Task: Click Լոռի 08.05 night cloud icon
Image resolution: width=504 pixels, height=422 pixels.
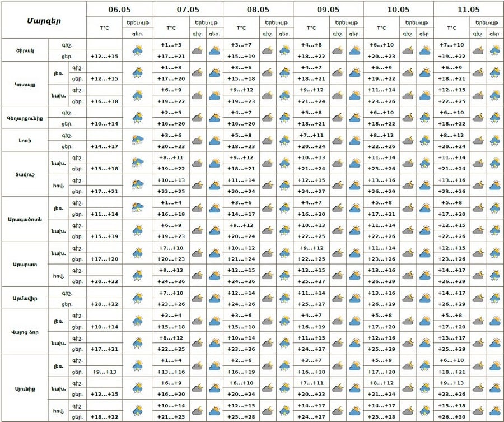Action: click(x=268, y=140)
